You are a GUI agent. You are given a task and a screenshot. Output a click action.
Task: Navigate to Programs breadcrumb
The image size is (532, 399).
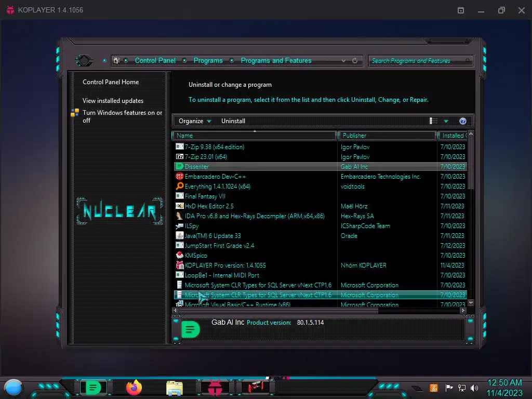pos(208,60)
